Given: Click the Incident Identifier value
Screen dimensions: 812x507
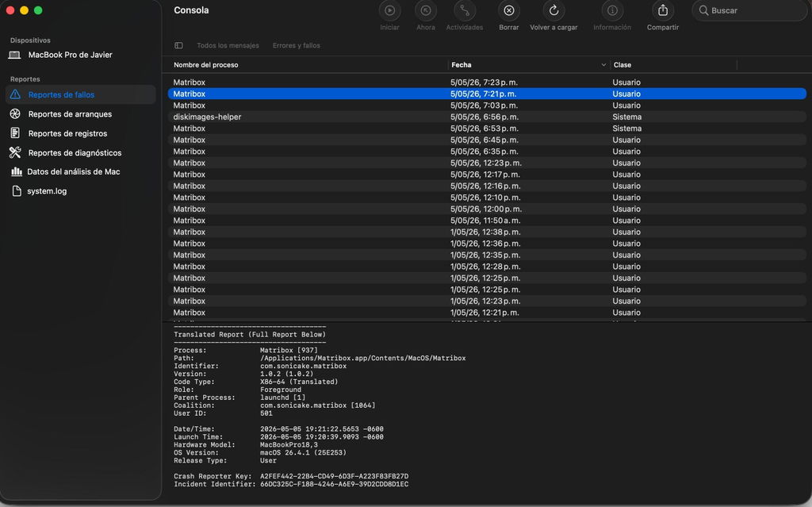Looking at the screenshot, I should [x=334, y=484].
